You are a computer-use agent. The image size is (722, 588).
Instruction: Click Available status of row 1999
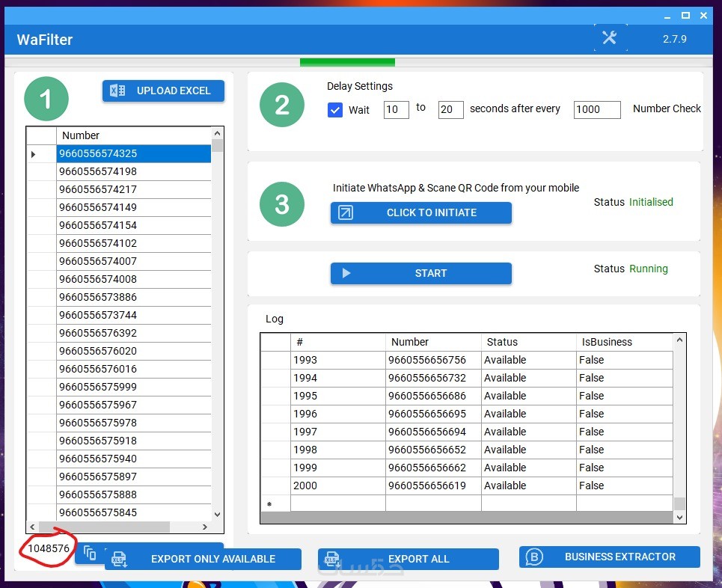[529, 468]
